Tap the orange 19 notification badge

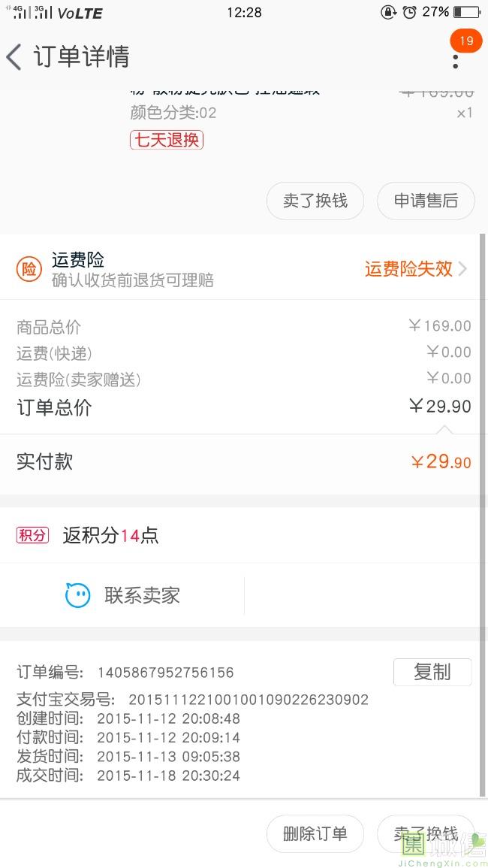466,41
